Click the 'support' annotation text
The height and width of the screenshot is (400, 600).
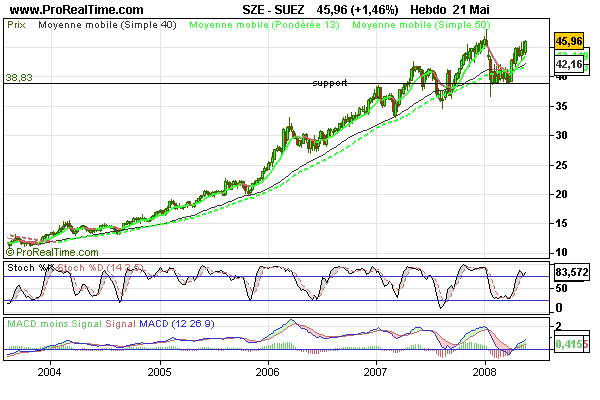click(329, 83)
